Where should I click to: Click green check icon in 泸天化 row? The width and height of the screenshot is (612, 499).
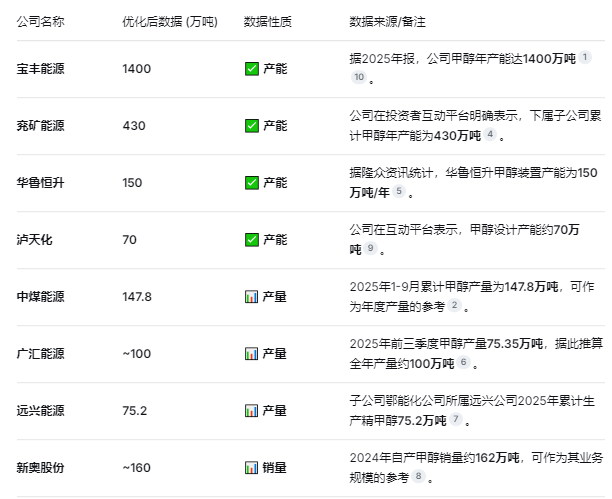coord(252,240)
